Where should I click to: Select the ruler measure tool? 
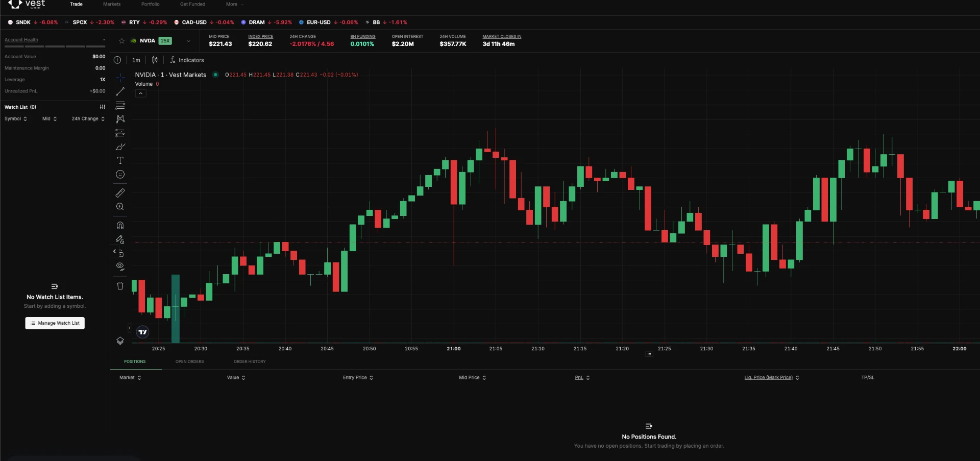pyautogui.click(x=120, y=193)
